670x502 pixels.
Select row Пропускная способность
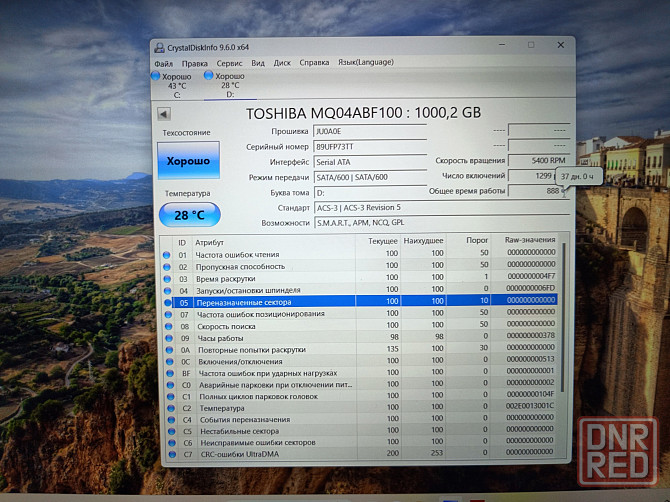pyautogui.click(x=360, y=266)
